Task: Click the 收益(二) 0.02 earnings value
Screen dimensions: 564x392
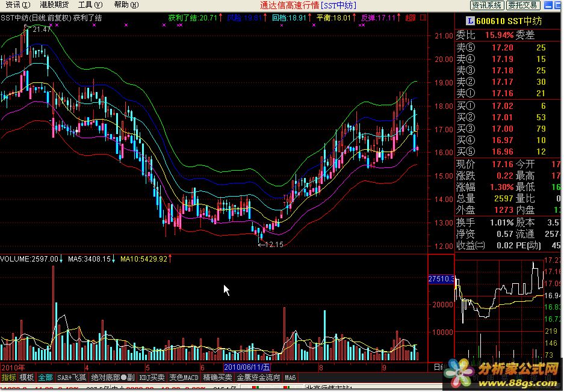Action: (505, 246)
